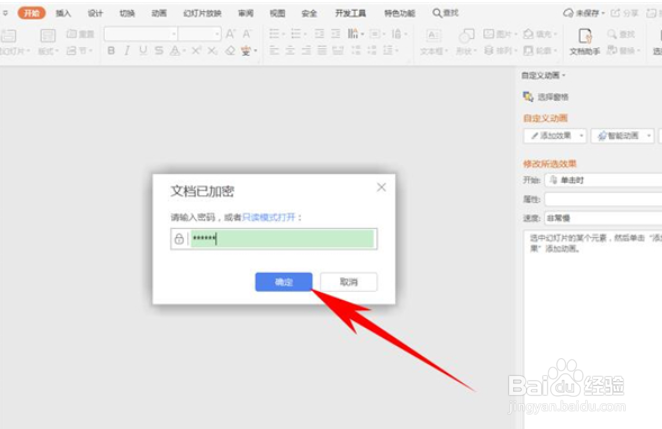The image size is (662, 429).
Task: Toggle Strikethrough formatting
Action: pos(159,51)
